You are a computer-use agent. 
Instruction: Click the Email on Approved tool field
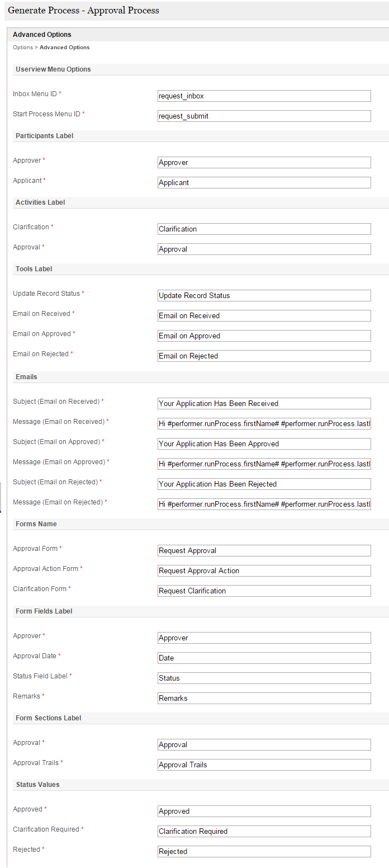(x=264, y=336)
